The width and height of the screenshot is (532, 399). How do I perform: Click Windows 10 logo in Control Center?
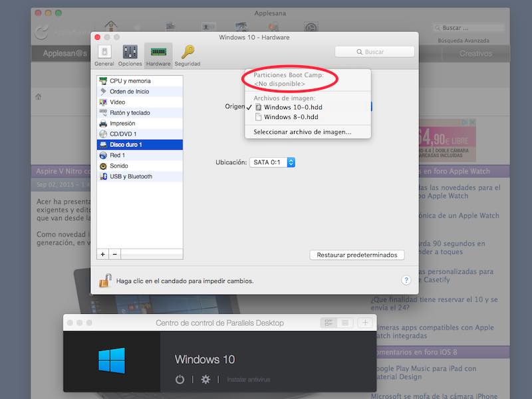click(x=112, y=360)
